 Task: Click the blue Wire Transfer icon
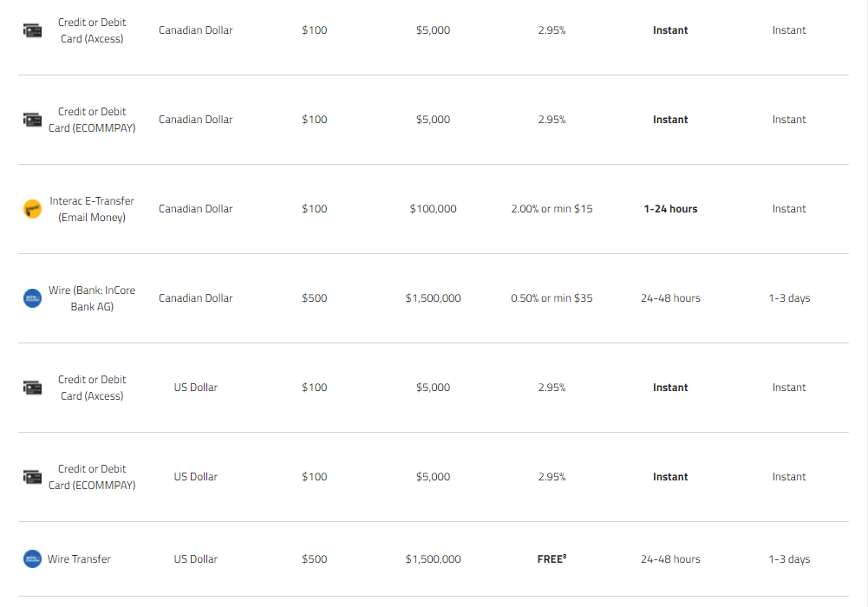(x=32, y=558)
